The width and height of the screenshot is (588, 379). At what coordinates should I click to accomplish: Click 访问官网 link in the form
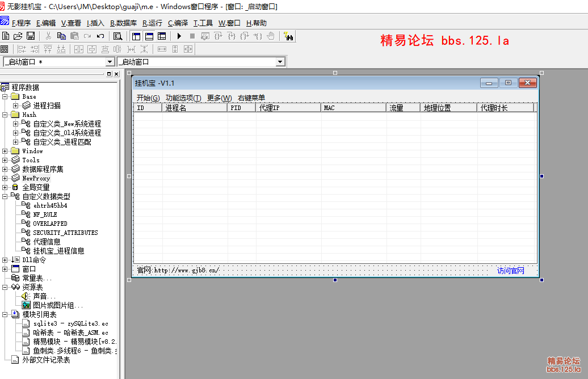(x=510, y=271)
